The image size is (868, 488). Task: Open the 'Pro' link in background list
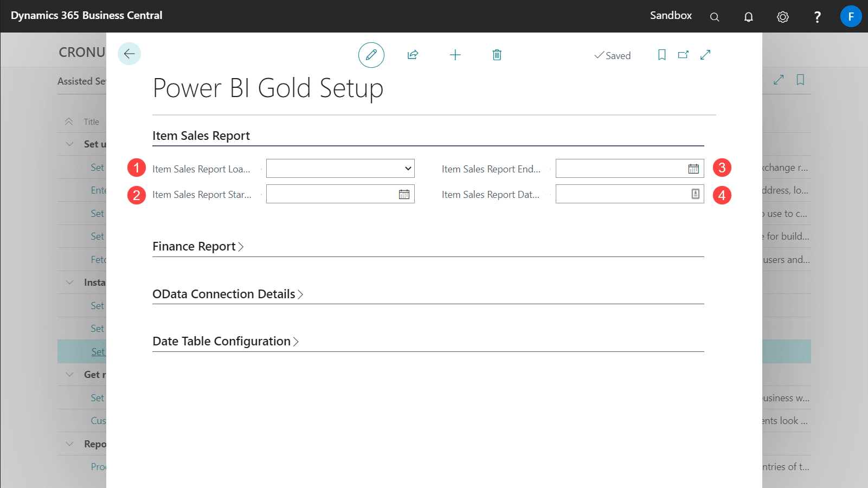tap(98, 467)
